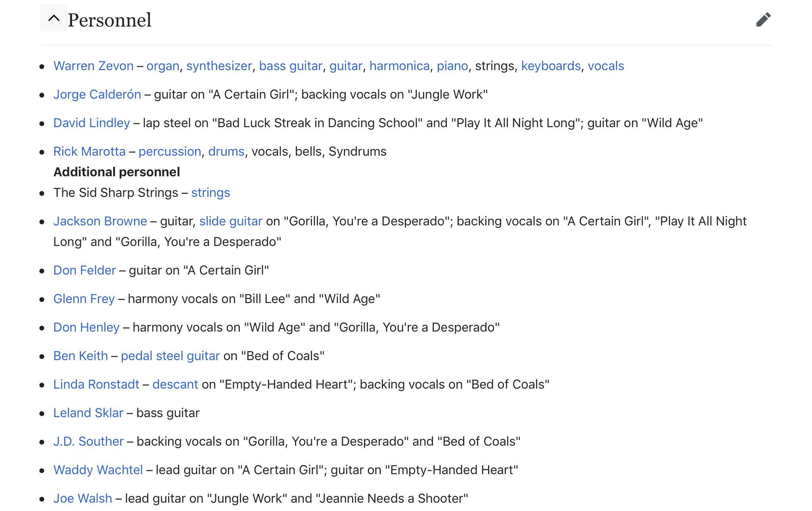Viewport: 812px width, 511px height.
Task: Click the edit pencil icon
Action: (x=763, y=19)
